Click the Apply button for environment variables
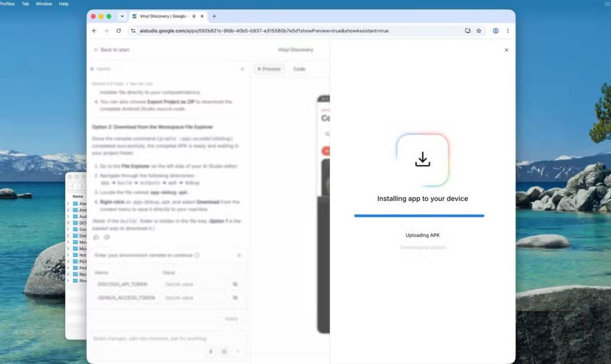611x364 pixels. (232, 319)
